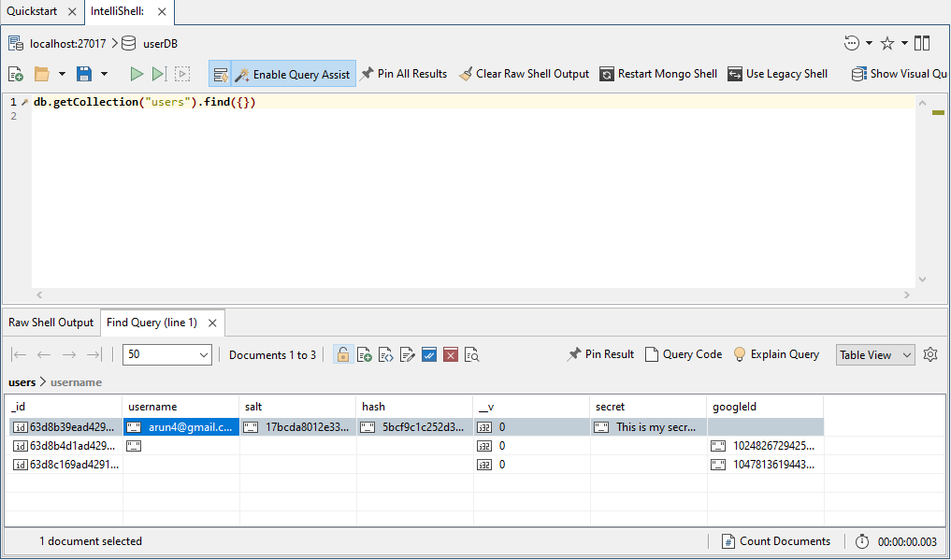Click the view document JSON icon
Screen dimensions: 951x560
(x=386, y=354)
